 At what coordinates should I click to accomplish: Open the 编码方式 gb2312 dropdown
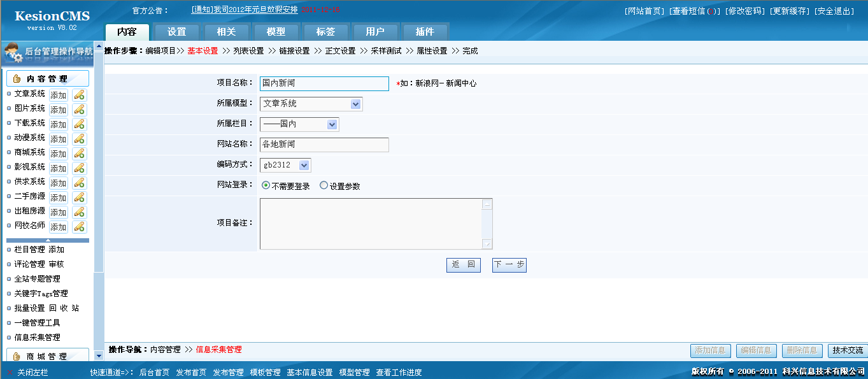304,165
